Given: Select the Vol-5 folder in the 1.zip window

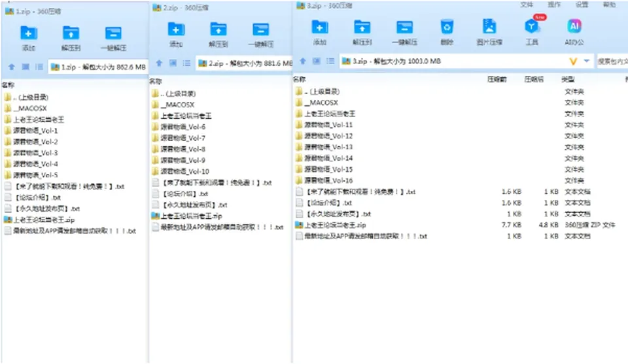Looking at the screenshot, I should coord(31,176).
